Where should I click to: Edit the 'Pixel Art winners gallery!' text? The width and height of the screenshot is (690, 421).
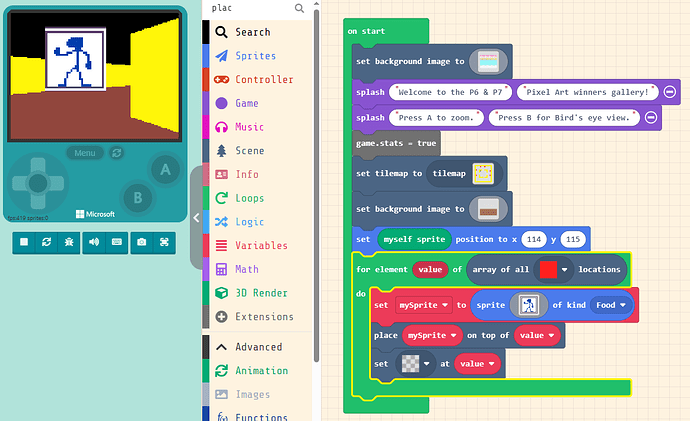click(587, 92)
